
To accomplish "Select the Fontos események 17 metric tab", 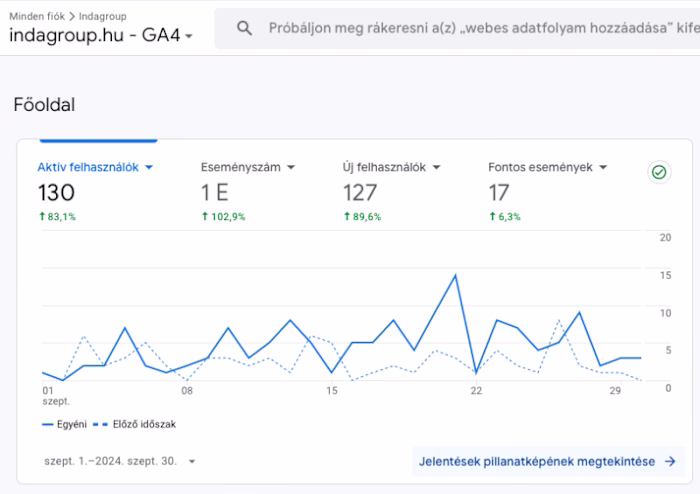I will 548,191.
